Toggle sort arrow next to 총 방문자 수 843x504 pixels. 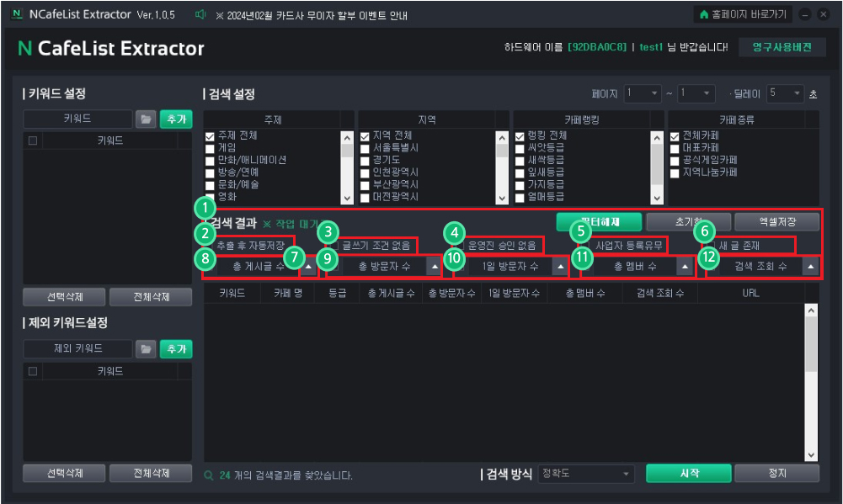[435, 267]
